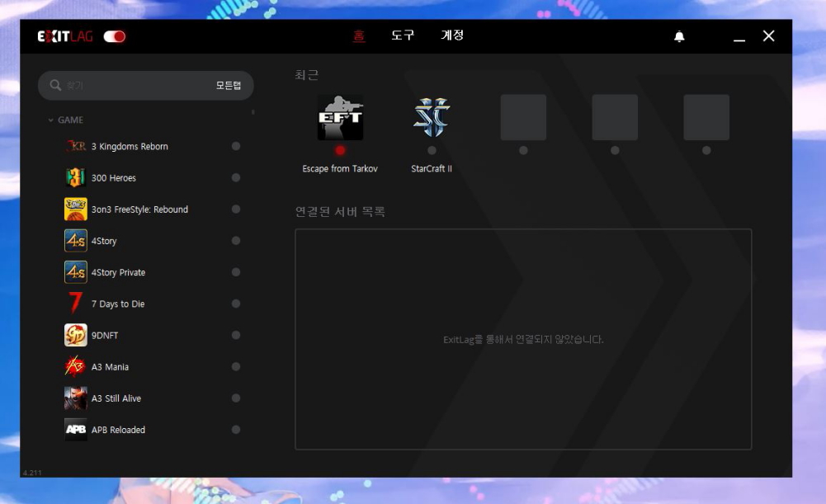Toggle status dot for 4Story Private
The height and width of the screenshot is (504, 826).
click(x=236, y=272)
